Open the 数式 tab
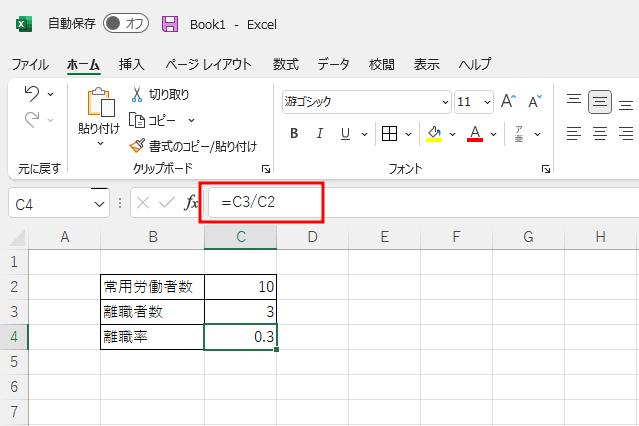Screen dimensions: 639x426 (286, 64)
